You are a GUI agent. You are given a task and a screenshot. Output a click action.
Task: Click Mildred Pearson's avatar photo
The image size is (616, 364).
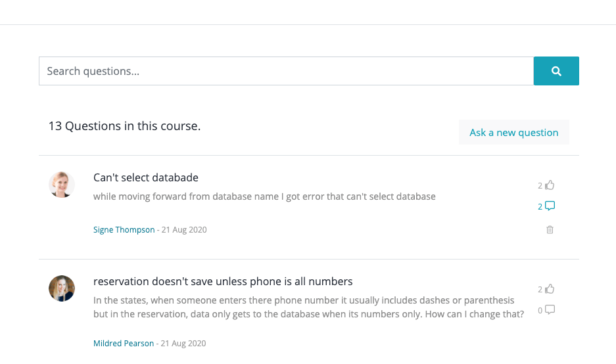pos(62,288)
